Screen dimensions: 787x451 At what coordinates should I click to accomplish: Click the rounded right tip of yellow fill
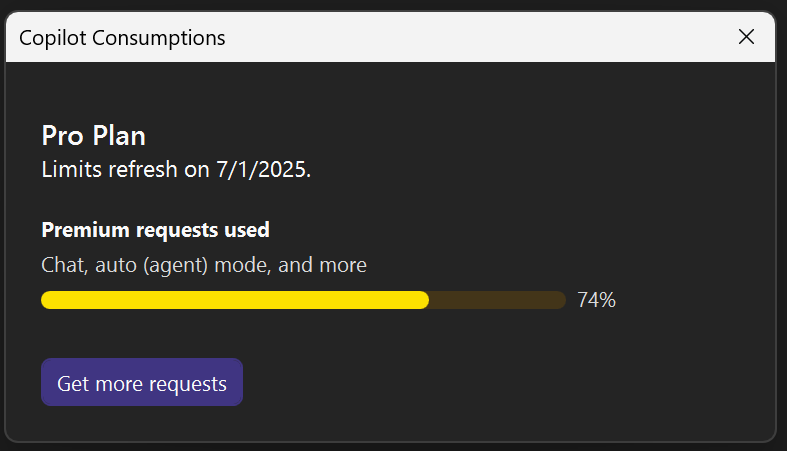pos(424,300)
